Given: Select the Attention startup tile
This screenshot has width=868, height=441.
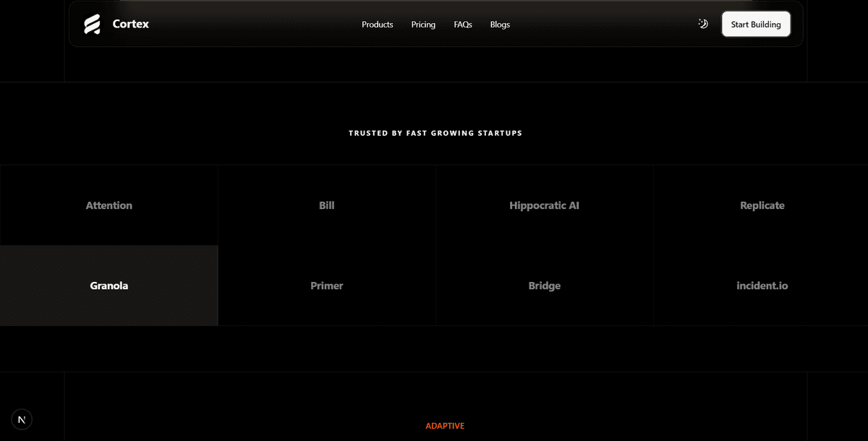Looking at the screenshot, I should [x=109, y=205].
